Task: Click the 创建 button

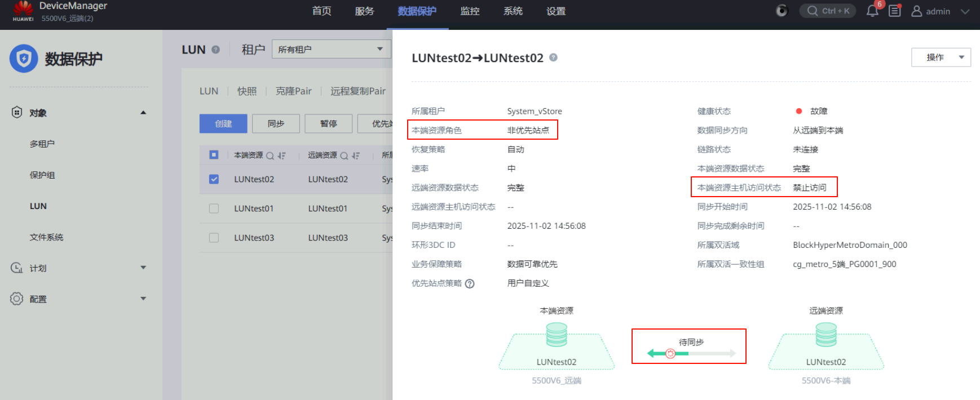Action: pos(223,123)
